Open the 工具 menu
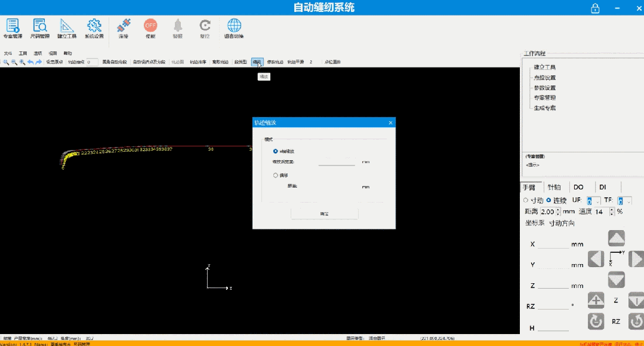The width and height of the screenshot is (644, 346). point(23,54)
